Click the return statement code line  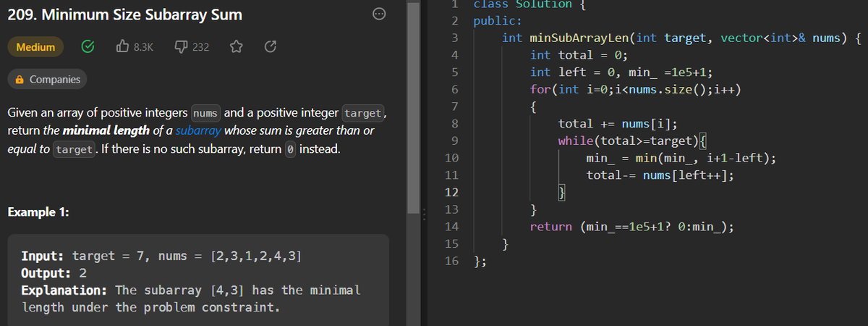(633, 227)
